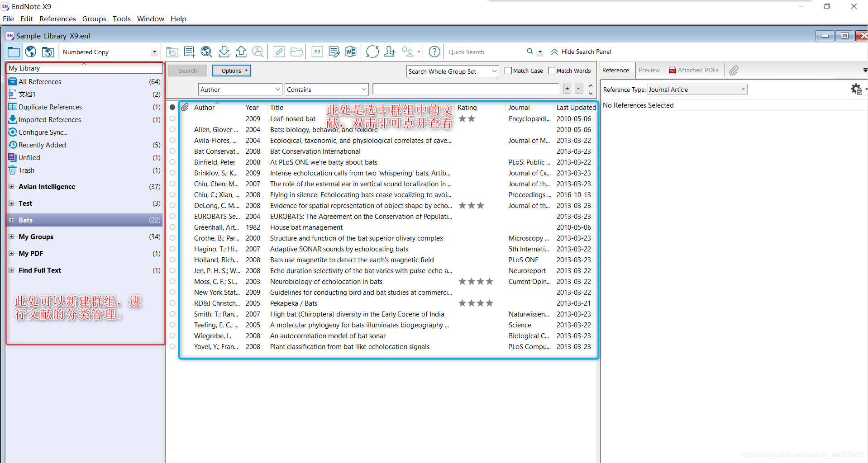
Task: Toggle read status circle for Wiegrebe, L. row
Action: coord(172,335)
